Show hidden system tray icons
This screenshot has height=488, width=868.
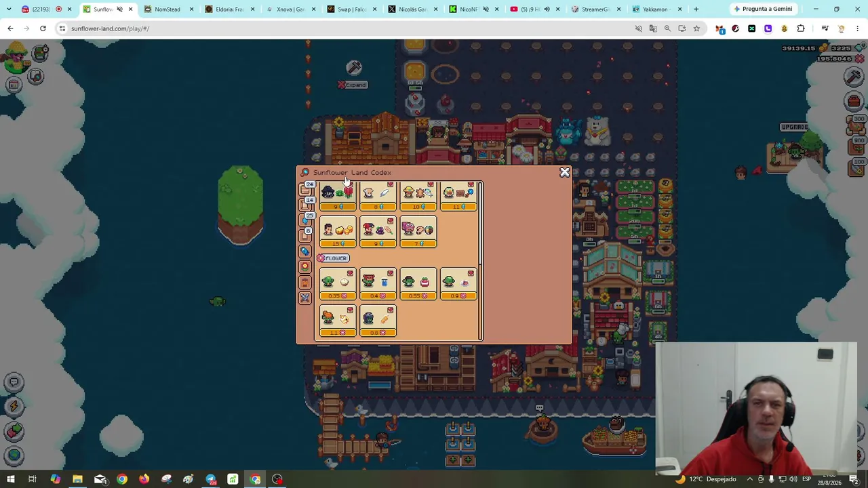pyautogui.click(x=750, y=479)
